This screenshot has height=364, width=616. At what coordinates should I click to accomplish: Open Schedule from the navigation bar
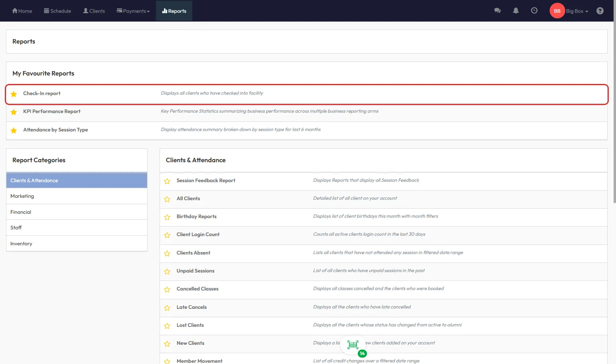[58, 11]
